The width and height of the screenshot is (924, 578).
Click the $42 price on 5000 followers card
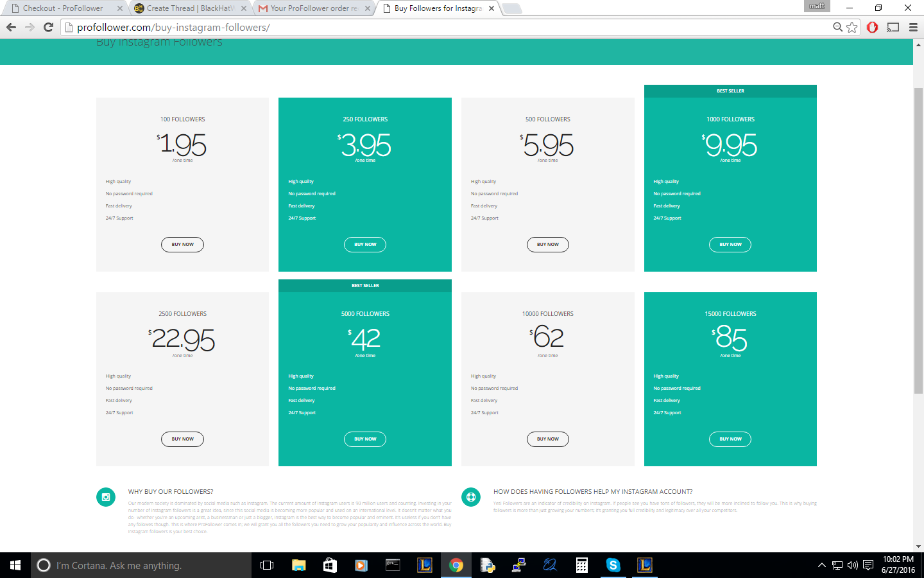364,338
